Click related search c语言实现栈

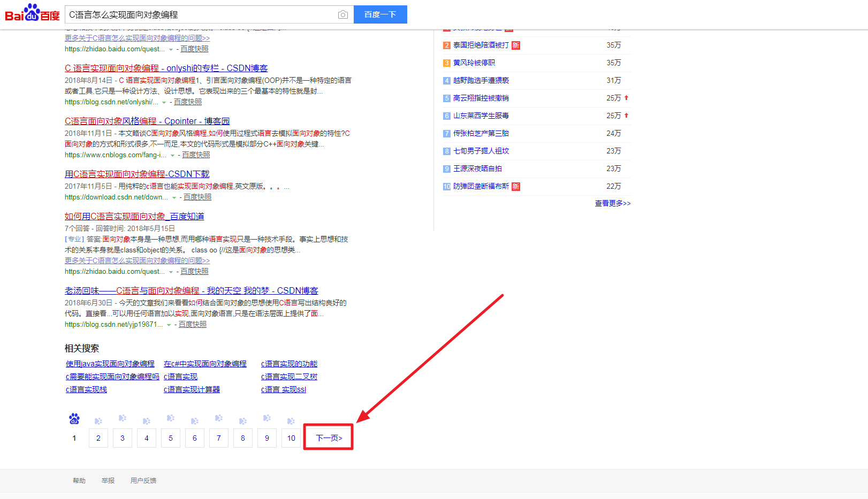tap(86, 389)
